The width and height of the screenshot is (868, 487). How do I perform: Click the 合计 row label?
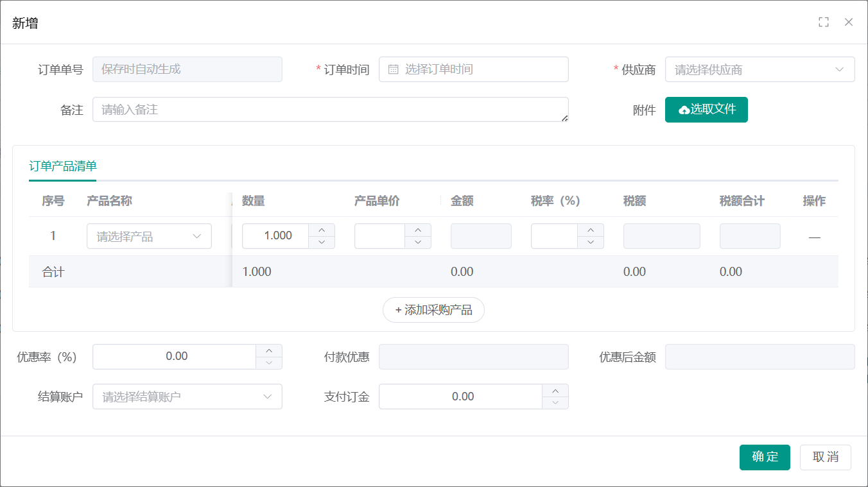click(53, 272)
